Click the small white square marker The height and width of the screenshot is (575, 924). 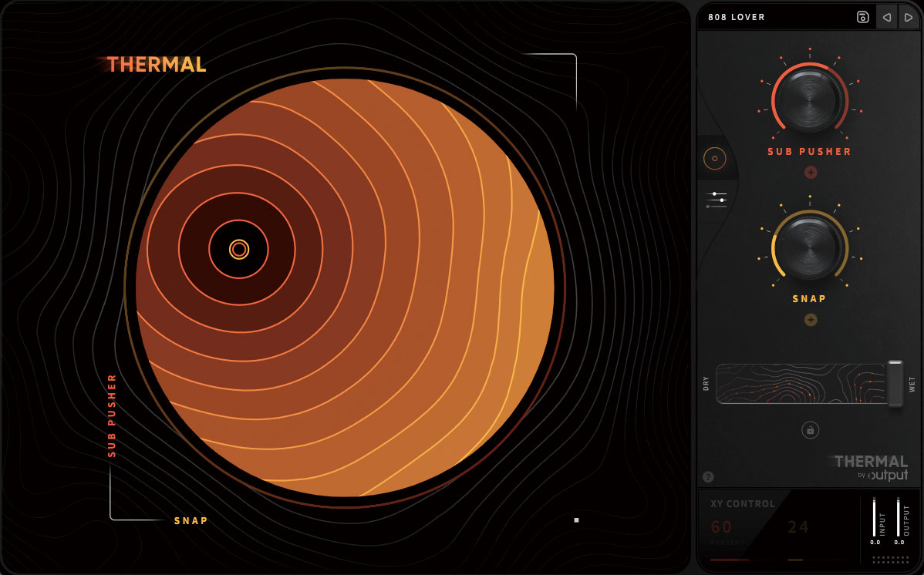coord(576,520)
